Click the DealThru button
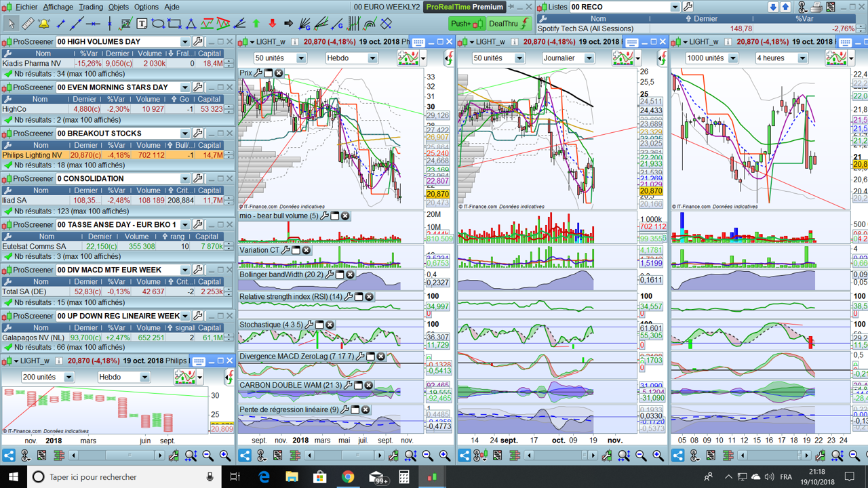The height and width of the screenshot is (488, 868). tap(508, 24)
